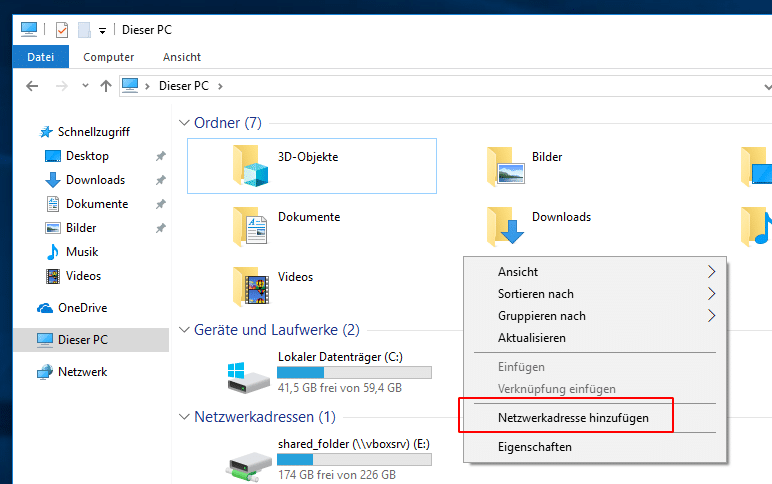Open the Dokumente folder icon

pos(252,225)
